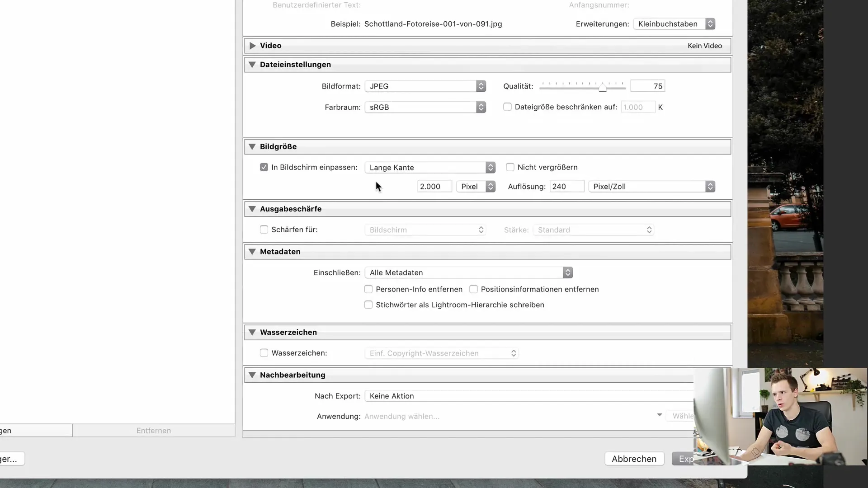The width and height of the screenshot is (868, 488).
Task: Click the Anwendung wählen dropdown arrow
Action: 660,415
